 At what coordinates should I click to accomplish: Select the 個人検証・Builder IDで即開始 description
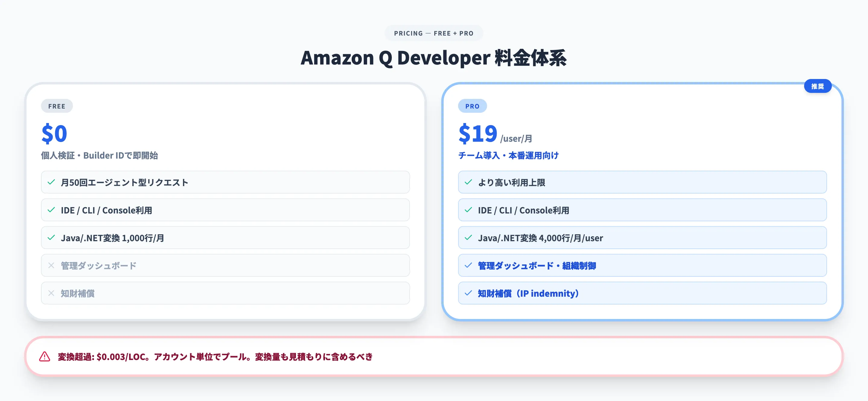point(100,155)
